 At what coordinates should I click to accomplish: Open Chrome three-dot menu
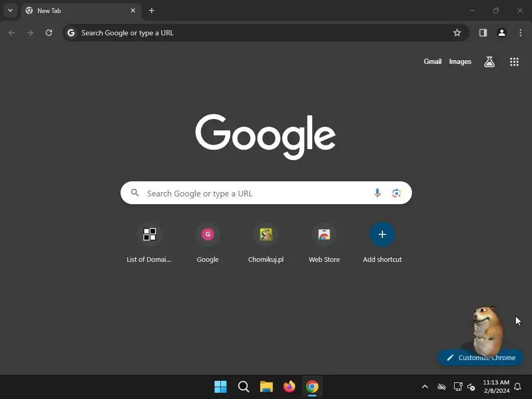(x=521, y=33)
